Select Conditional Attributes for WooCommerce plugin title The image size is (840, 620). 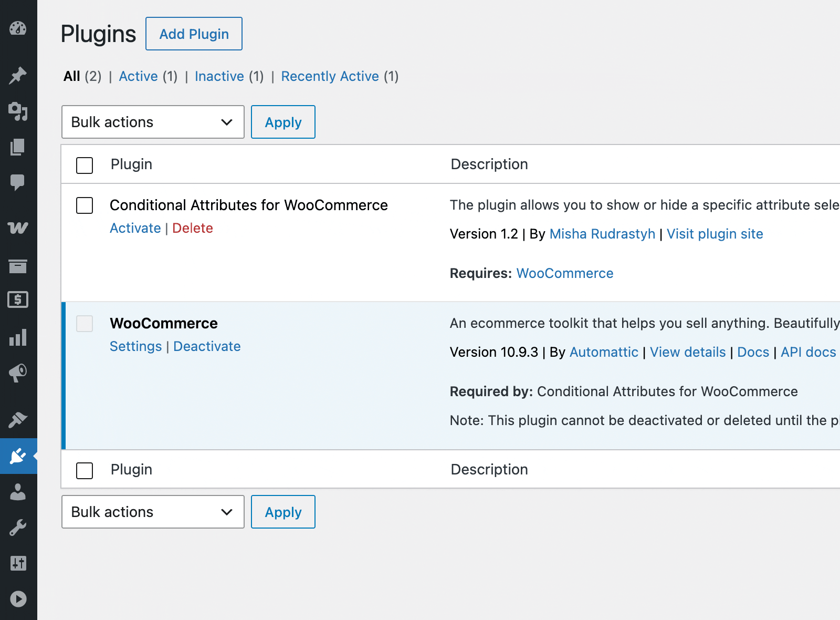[249, 205]
